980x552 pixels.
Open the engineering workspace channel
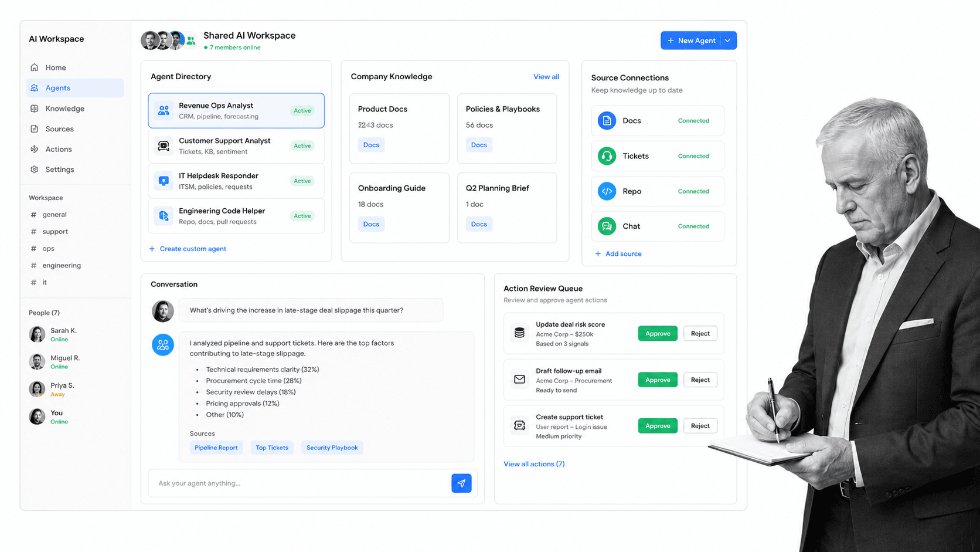56,266
